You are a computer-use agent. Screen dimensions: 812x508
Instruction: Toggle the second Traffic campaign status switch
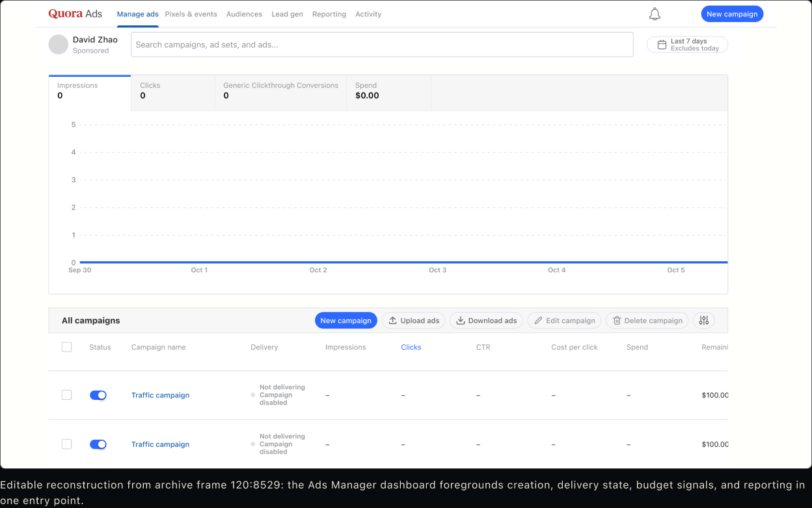pos(98,444)
